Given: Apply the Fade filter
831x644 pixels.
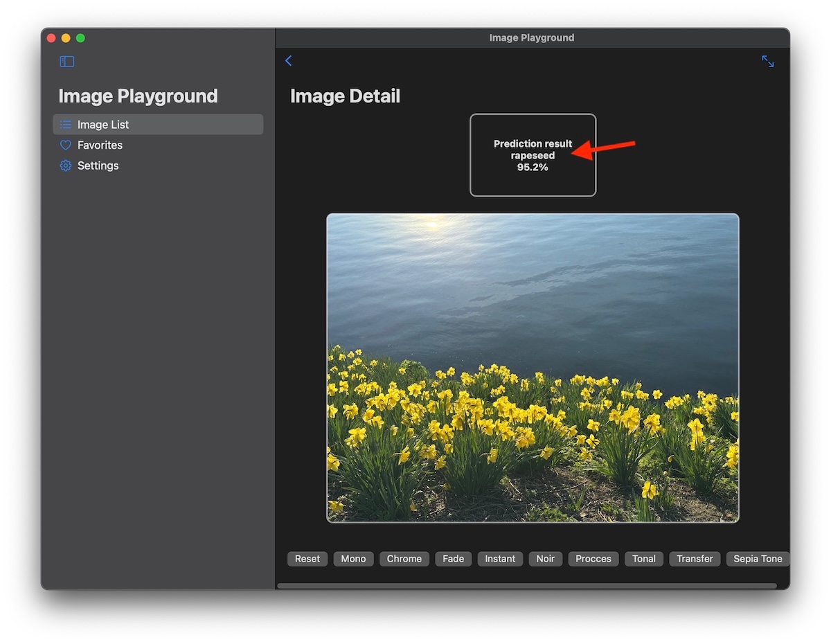Looking at the screenshot, I should coord(453,559).
